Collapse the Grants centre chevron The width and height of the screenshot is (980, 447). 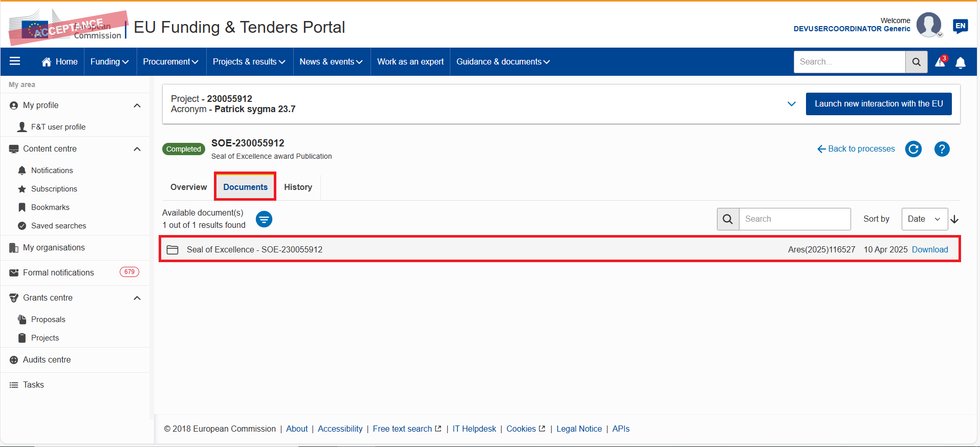(x=137, y=298)
